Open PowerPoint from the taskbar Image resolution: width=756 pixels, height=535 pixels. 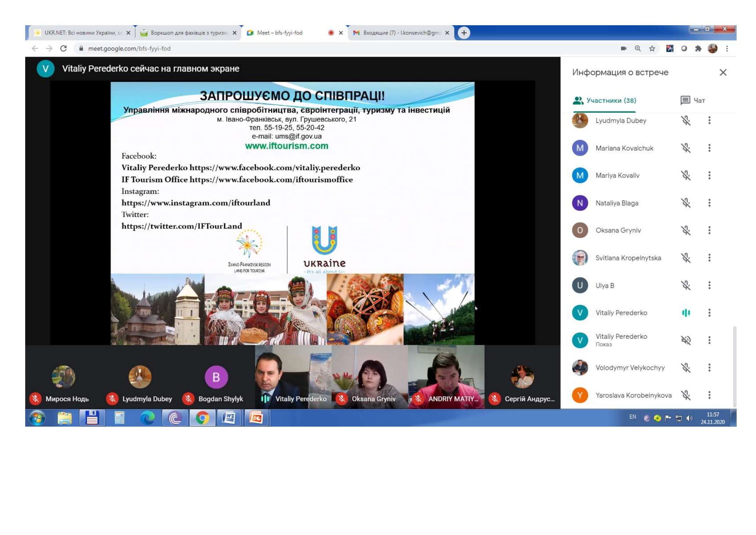(256, 418)
